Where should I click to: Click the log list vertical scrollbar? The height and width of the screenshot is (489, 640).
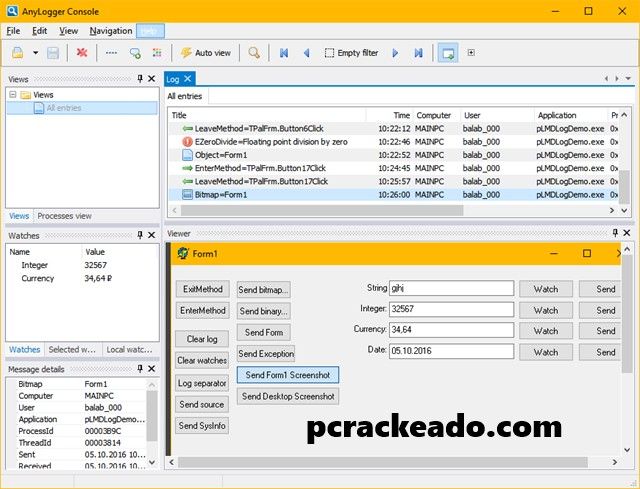(x=624, y=160)
